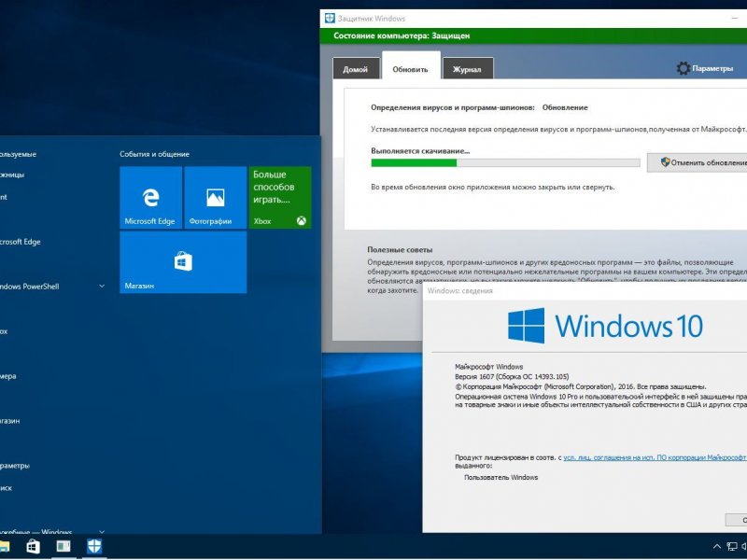The height and width of the screenshot is (560, 747).
Task: Click the Защитник Windows title bar text
Action: [372, 19]
